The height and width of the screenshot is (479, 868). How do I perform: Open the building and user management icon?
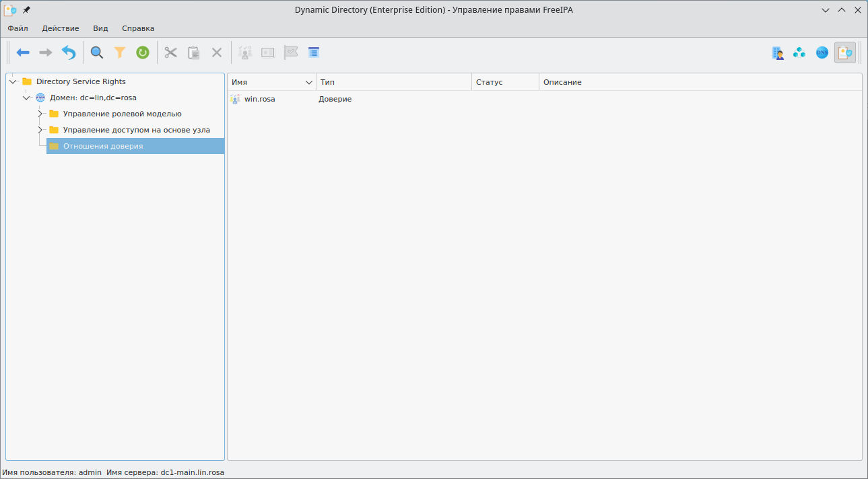pos(778,52)
